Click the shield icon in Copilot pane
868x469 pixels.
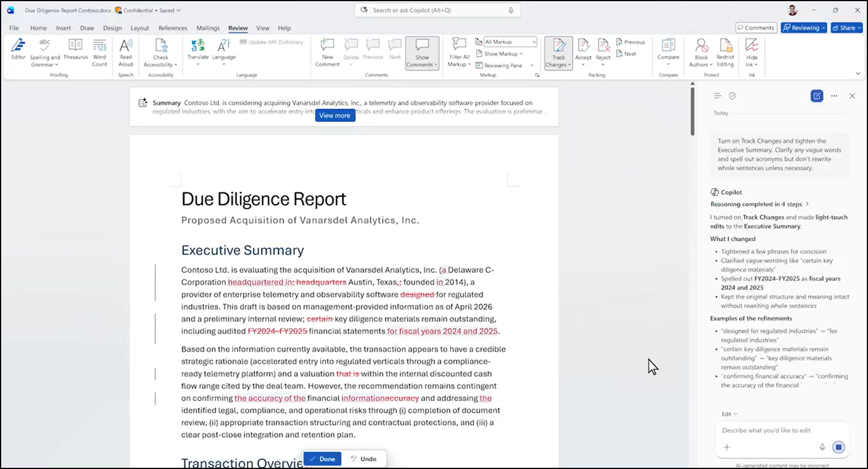pyautogui.click(x=732, y=96)
